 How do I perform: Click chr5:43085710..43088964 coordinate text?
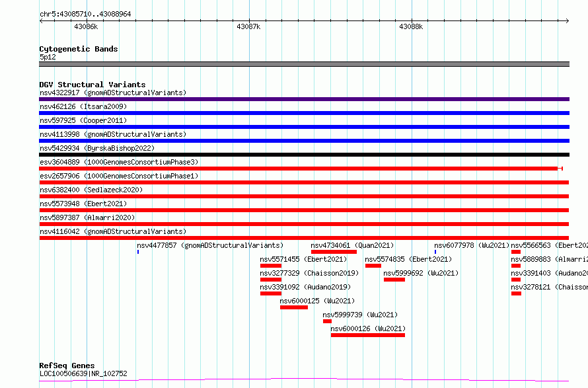point(85,15)
